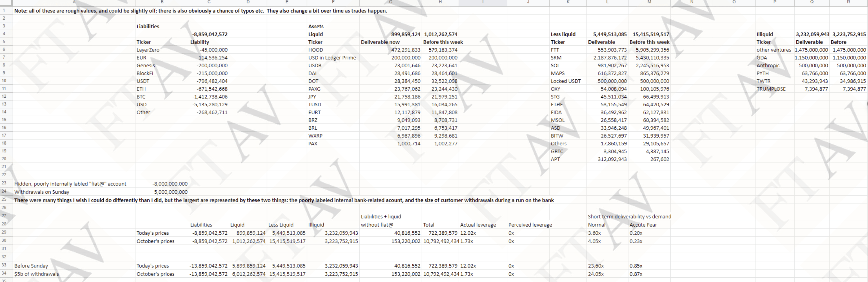Click the -8,000,000,000 fiat@ value

(x=170, y=184)
